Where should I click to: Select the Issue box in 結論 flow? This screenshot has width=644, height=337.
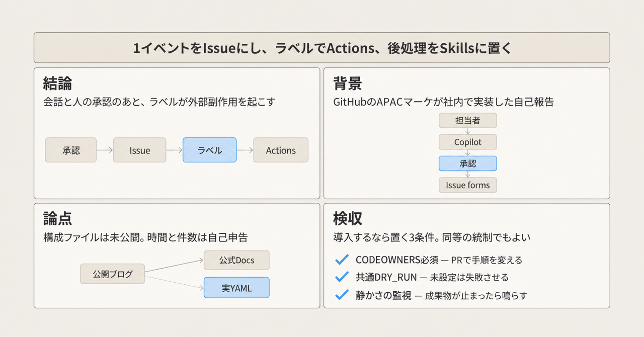click(x=139, y=150)
